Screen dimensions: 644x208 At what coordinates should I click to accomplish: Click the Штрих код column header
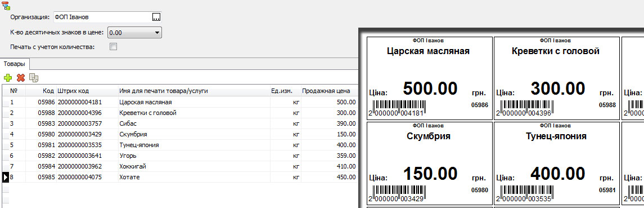click(87, 91)
